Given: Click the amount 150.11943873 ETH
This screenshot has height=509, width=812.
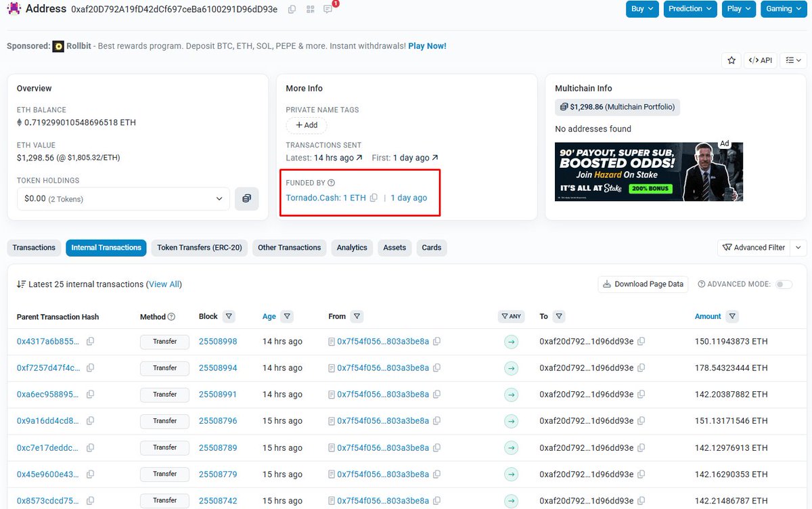Looking at the screenshot, I should [731, 342].
